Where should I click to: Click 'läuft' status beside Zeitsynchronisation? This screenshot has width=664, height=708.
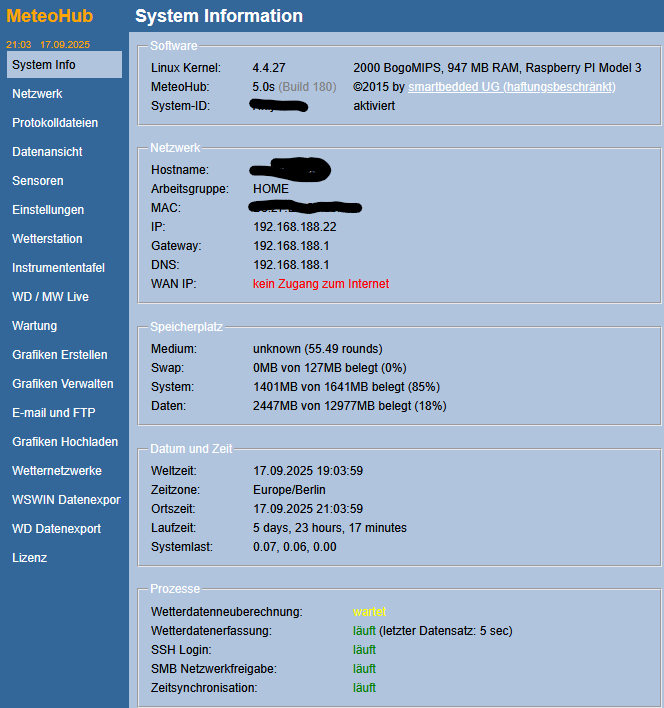click(364, 688)
